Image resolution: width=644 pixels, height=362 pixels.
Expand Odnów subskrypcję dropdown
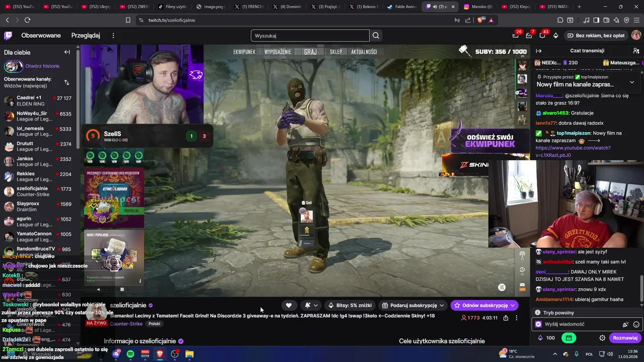point(512,305)
